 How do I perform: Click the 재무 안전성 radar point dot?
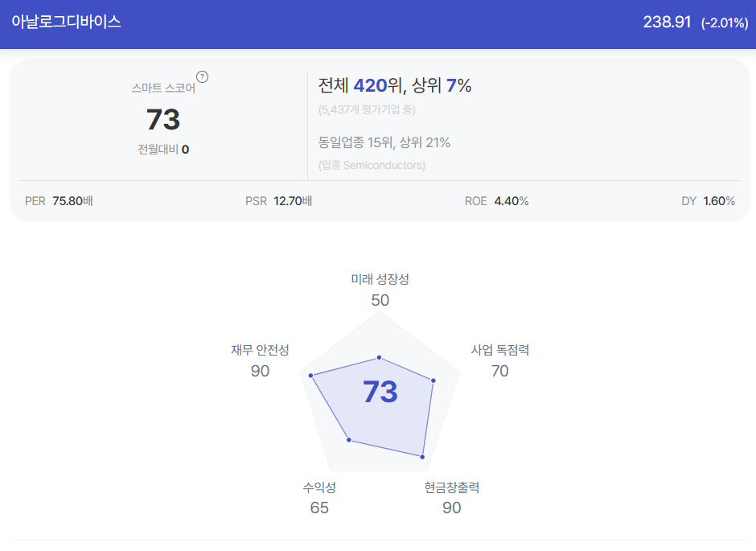(311, 375)
